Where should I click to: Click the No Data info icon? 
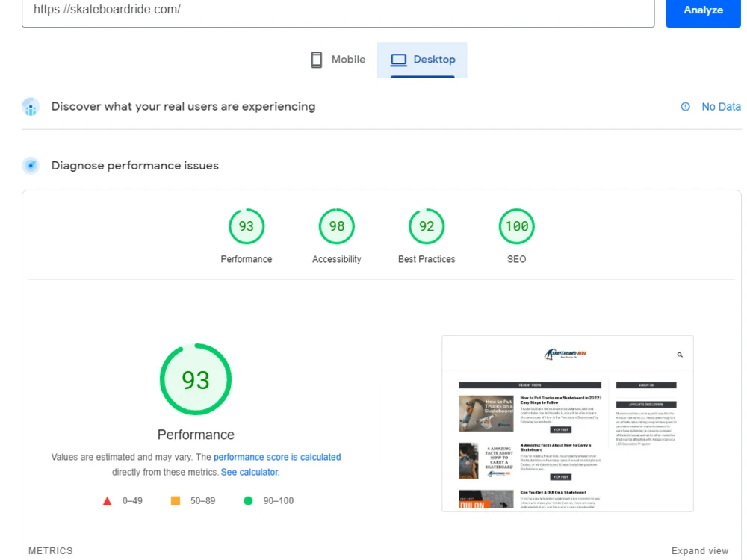pos(685,107)
